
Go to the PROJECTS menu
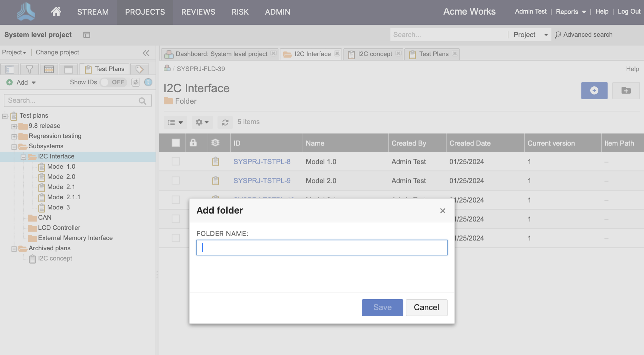click(x=145, y=12)
